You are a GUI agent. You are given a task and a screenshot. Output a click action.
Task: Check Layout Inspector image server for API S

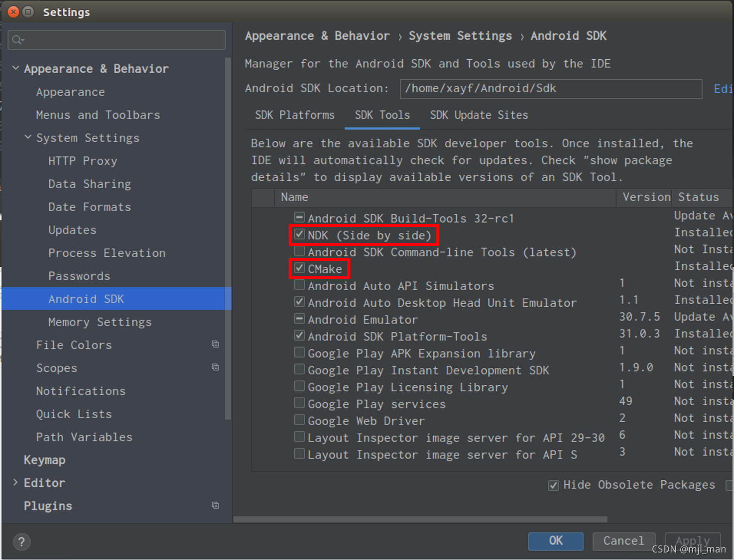(x=299, y=454)
